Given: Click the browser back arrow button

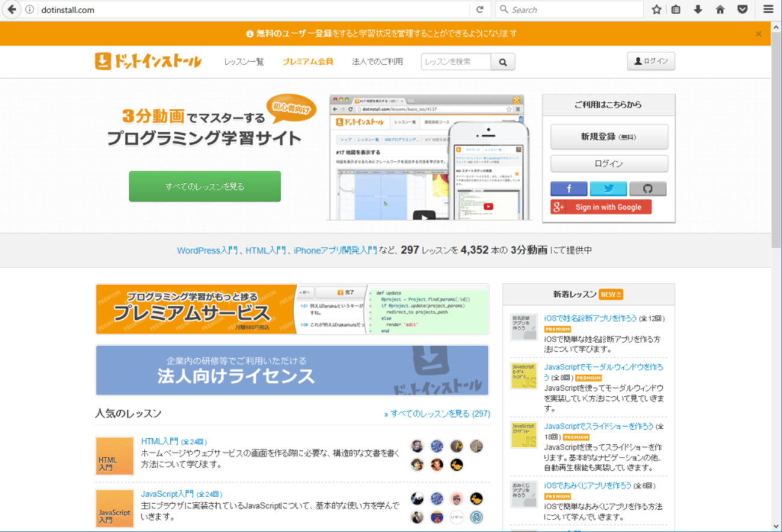Looking at the screenshot, I should click(11, 10).
